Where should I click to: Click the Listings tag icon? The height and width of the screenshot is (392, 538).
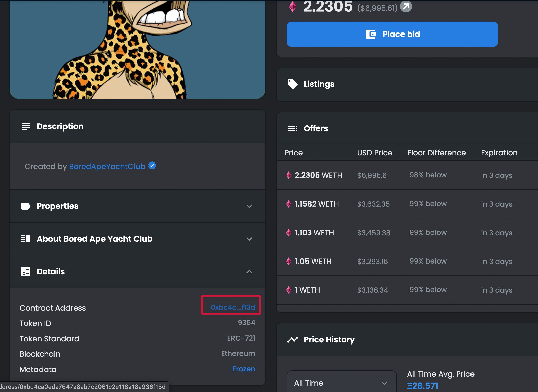click(x=292, y=84)
